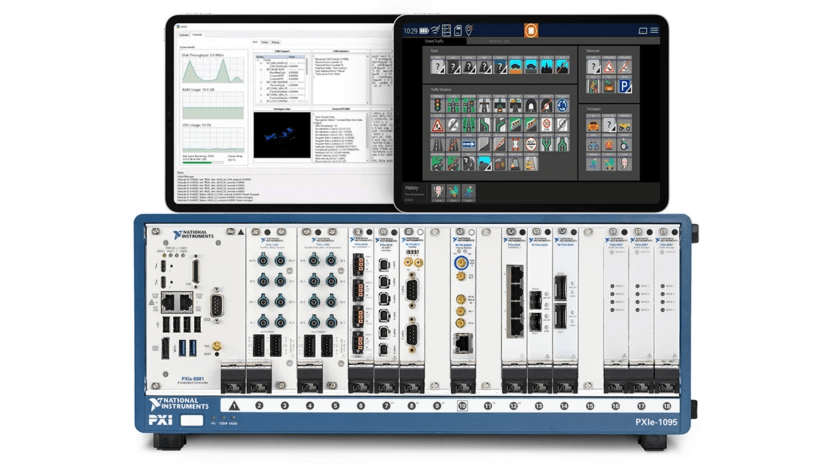
Task: Switch to the Street/Traffic tab
Action: [434, 41]
